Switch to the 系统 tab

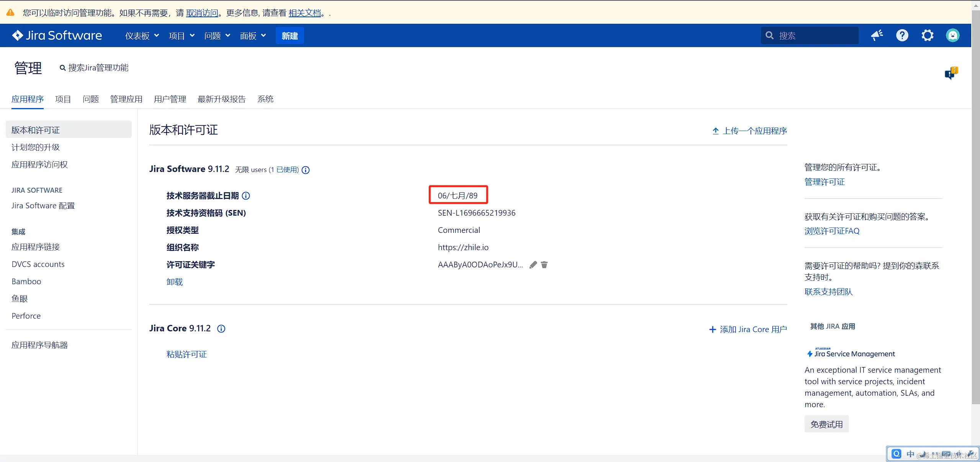(265, 99)
